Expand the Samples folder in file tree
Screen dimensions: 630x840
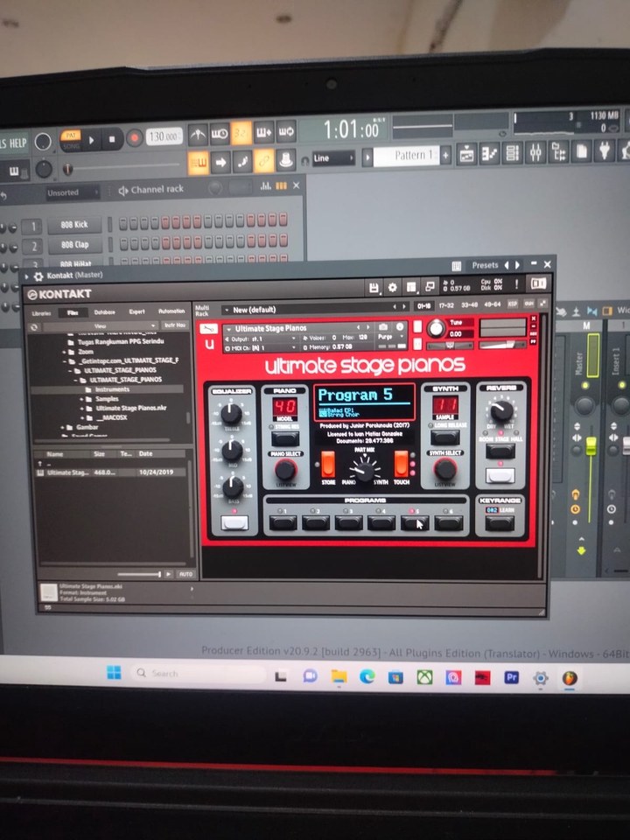tap(81, 399)
